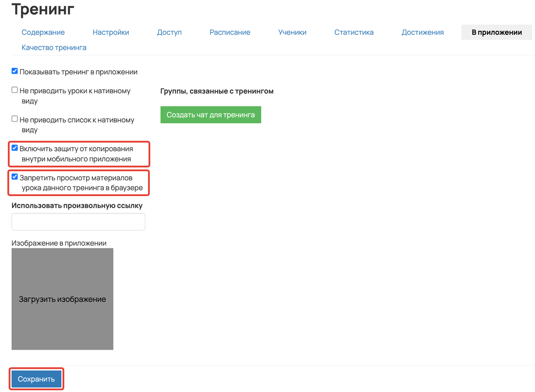Screen dimensions: 535x392
Task: Uncheck Показывать тренинг в приложении
Action: 15,71
